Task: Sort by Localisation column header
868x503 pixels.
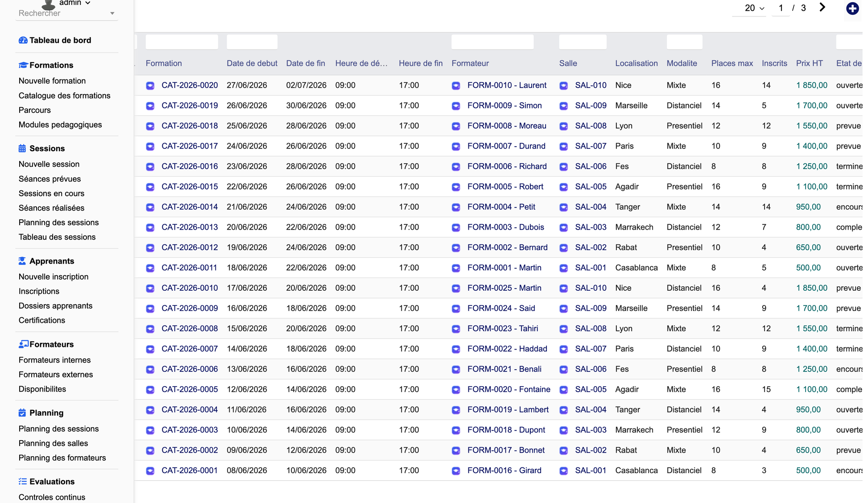Action: (x=637, y=63)
